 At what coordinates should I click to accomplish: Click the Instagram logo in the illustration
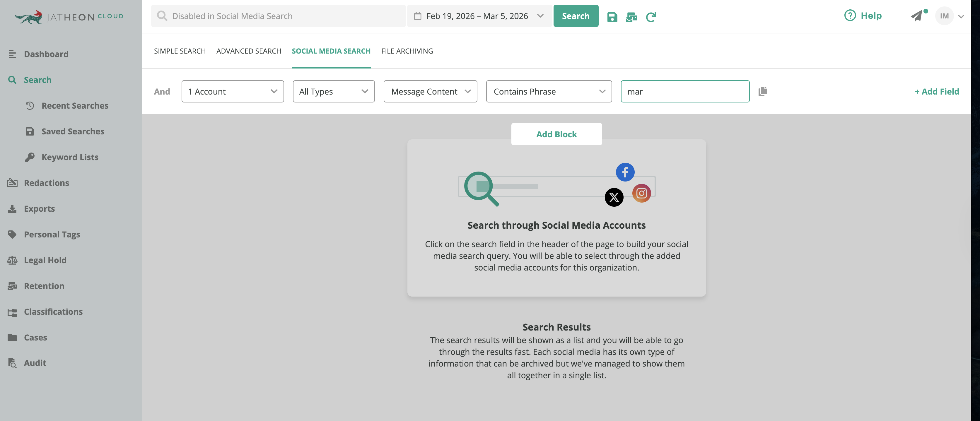[x=641, y=193]
